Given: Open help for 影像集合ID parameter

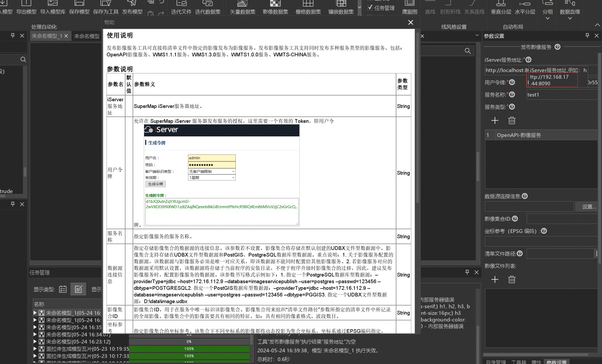Looking at the screenshot, I should (x=515, y=218).
